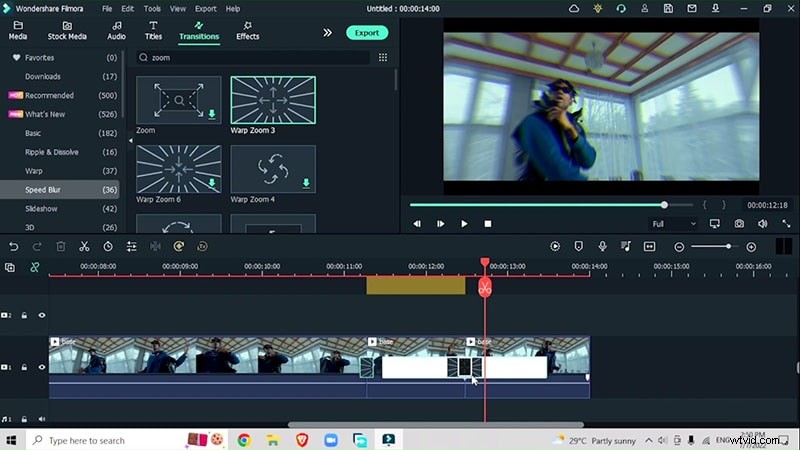Enter fullscreen preview
This screenshot has width=800, height=450.
click(x=786, y=224)
